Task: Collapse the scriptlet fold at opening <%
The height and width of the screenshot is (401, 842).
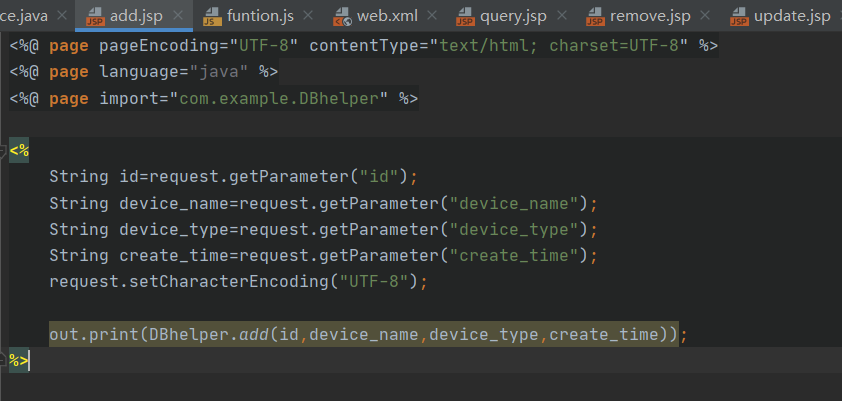Action: [x=3, y=151]
